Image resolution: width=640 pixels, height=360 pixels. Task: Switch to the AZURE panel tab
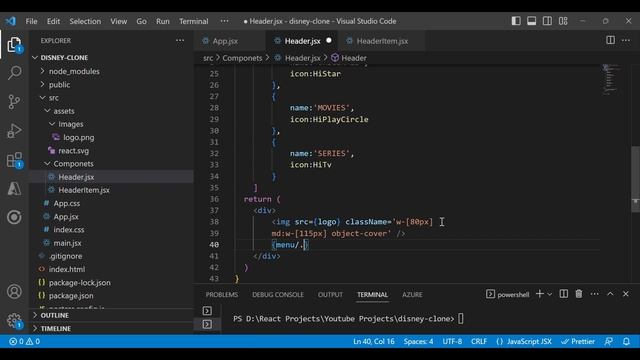click(412, 295)
